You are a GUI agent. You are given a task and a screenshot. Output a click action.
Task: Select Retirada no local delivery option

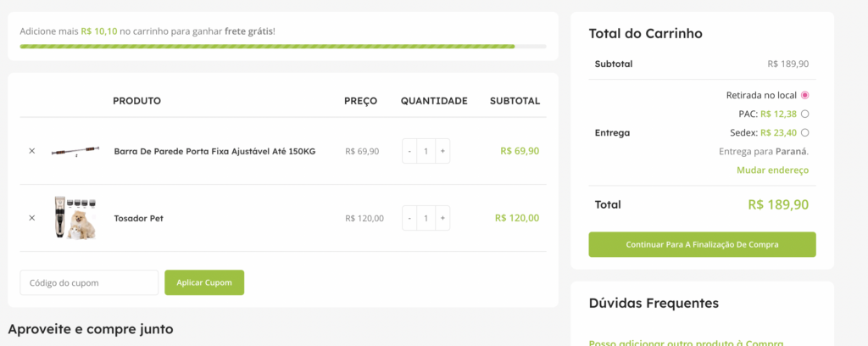[804, 95]
